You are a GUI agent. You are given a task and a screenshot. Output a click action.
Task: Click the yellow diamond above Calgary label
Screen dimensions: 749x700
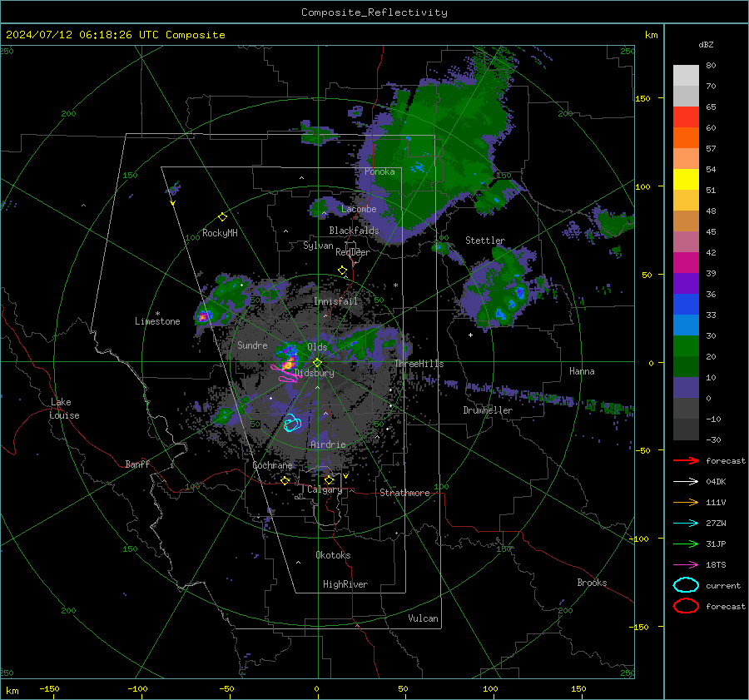coord(329,479)
